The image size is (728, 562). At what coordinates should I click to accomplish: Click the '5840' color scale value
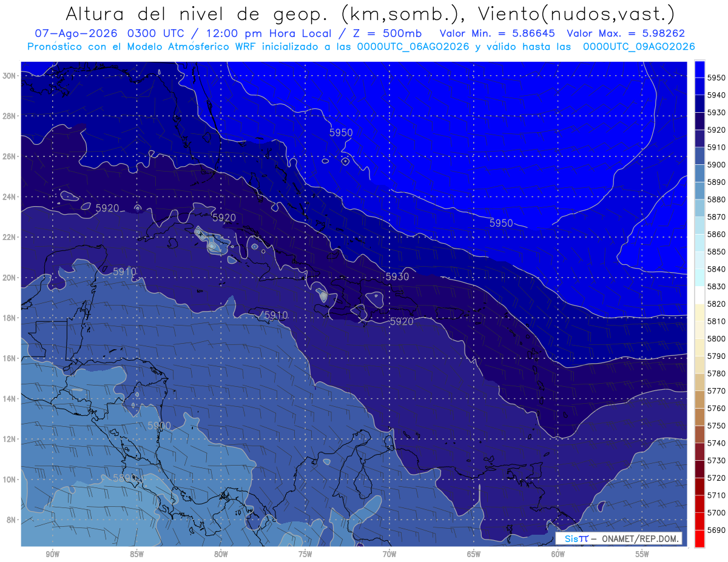(x=716, y=269)
